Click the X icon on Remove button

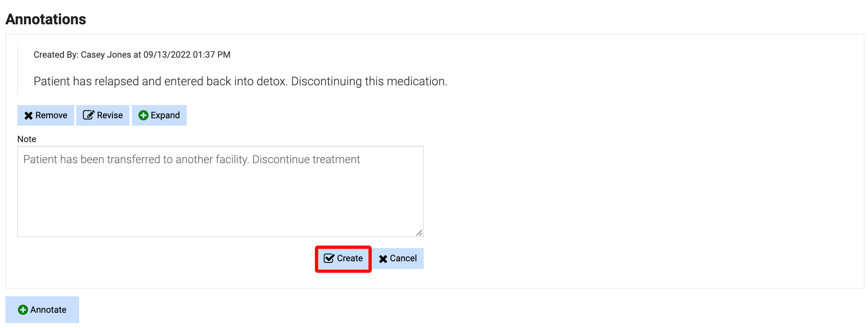tap(28, 116)
